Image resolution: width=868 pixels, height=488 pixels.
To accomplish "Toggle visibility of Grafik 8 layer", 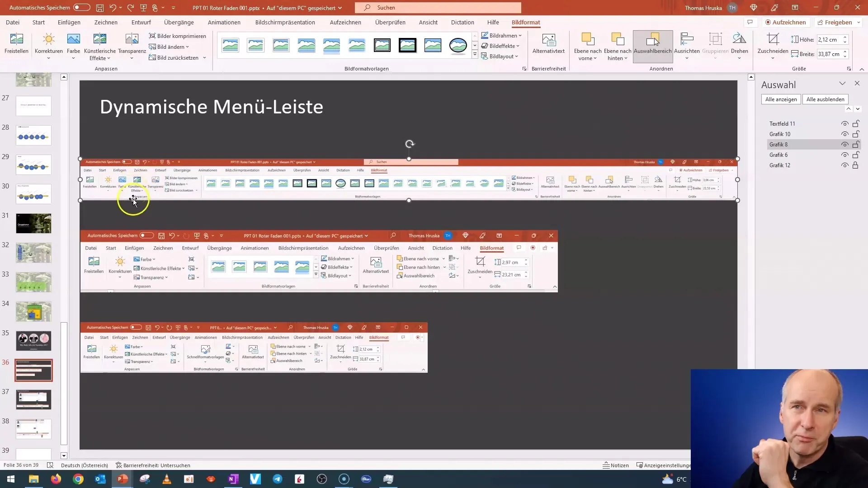I will (845, 144).
